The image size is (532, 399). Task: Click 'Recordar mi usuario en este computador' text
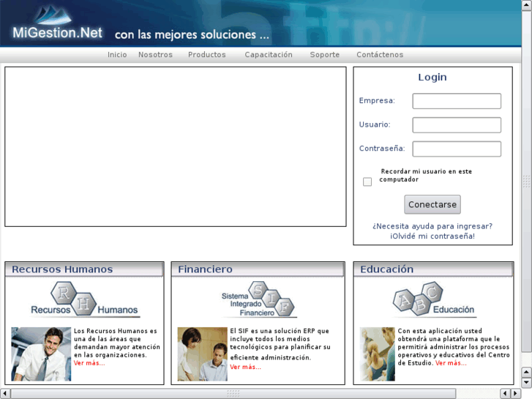pyautogui.click(x=426, y=175)
